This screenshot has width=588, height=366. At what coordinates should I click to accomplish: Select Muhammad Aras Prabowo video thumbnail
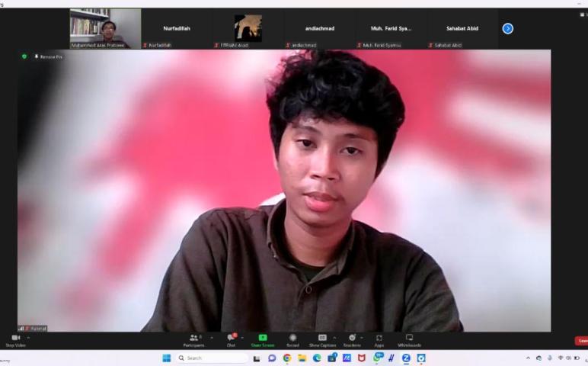pos(105,28)
